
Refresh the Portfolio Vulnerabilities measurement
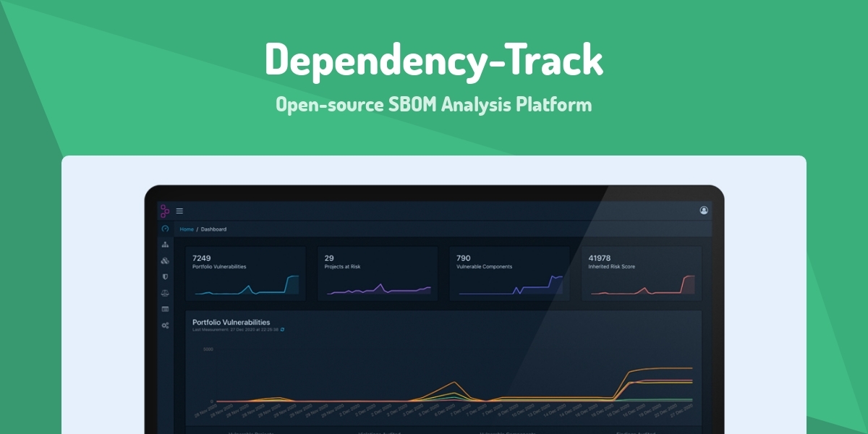(282, 329)
